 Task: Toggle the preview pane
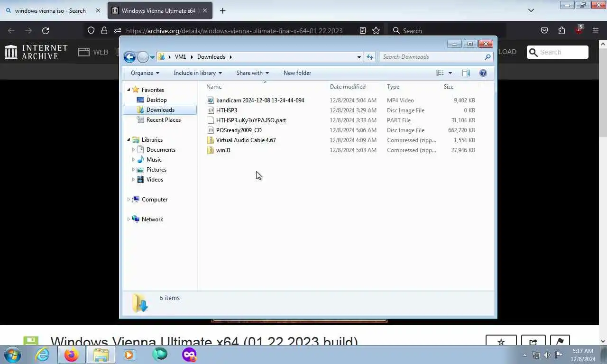pos(466,73)
